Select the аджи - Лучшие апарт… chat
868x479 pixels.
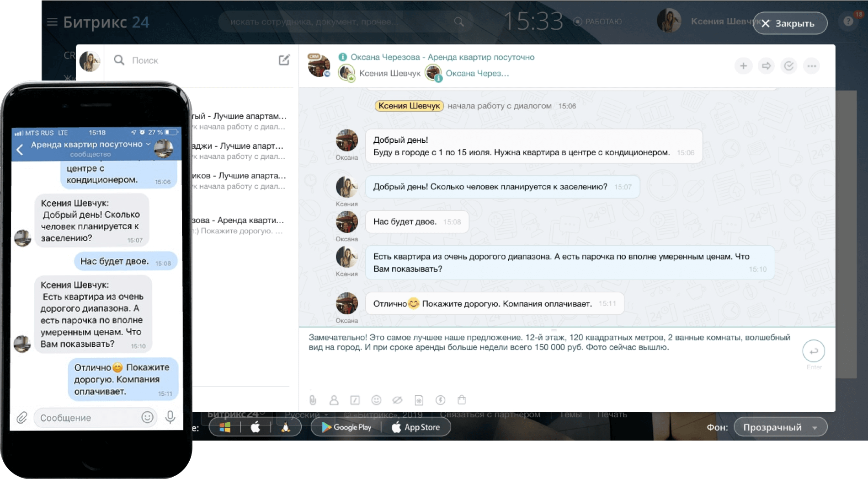[x=239, y=151]
